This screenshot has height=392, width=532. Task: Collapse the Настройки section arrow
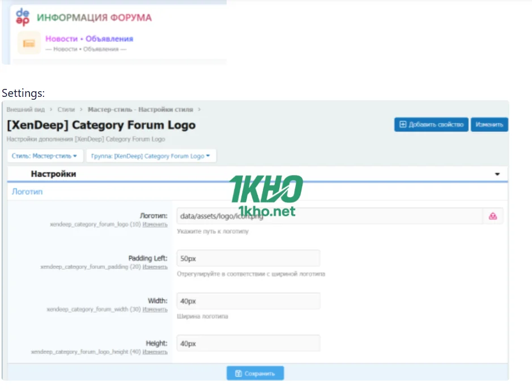tap(497, 174)
